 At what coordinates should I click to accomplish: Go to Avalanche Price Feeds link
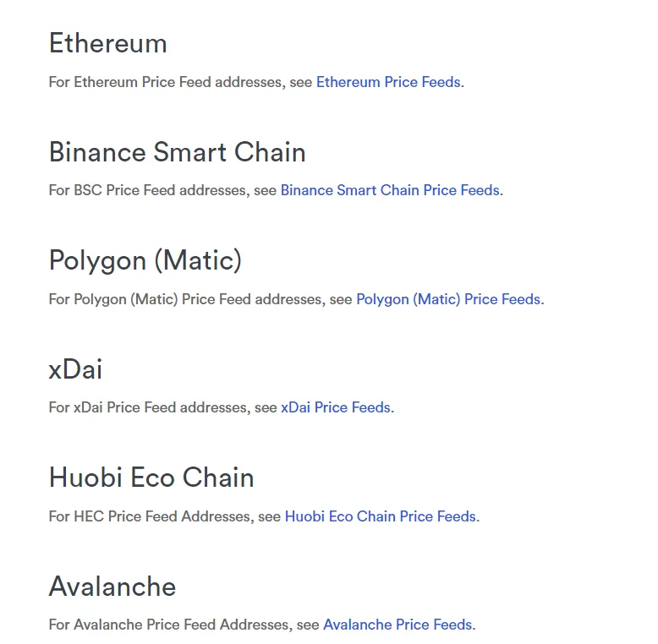(x=398, y=625)
